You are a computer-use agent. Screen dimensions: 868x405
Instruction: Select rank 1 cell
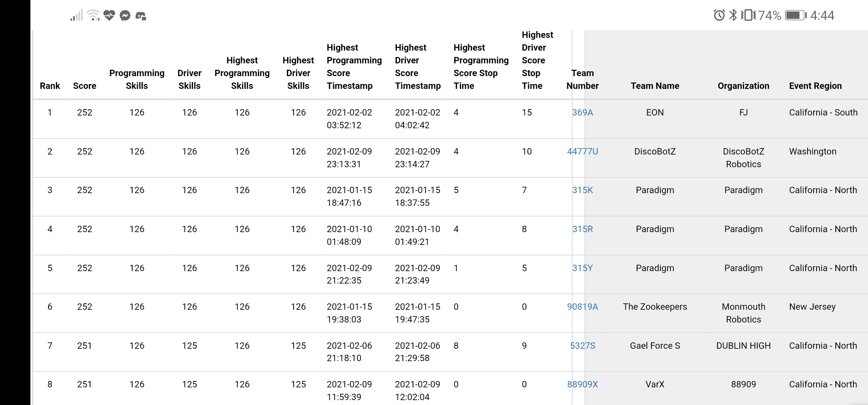pyautogui.click(x=50, y=112)
